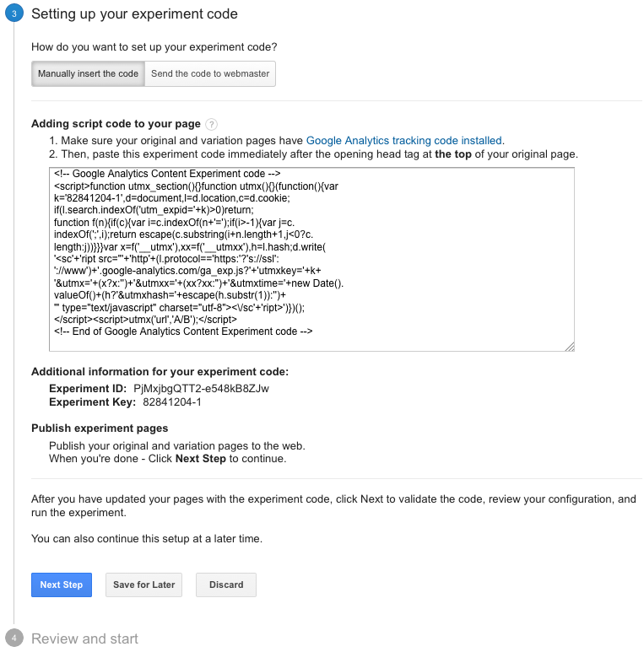Click the code box resize handle
Viewport: 644px width, 652px height.
coord(570,346)
